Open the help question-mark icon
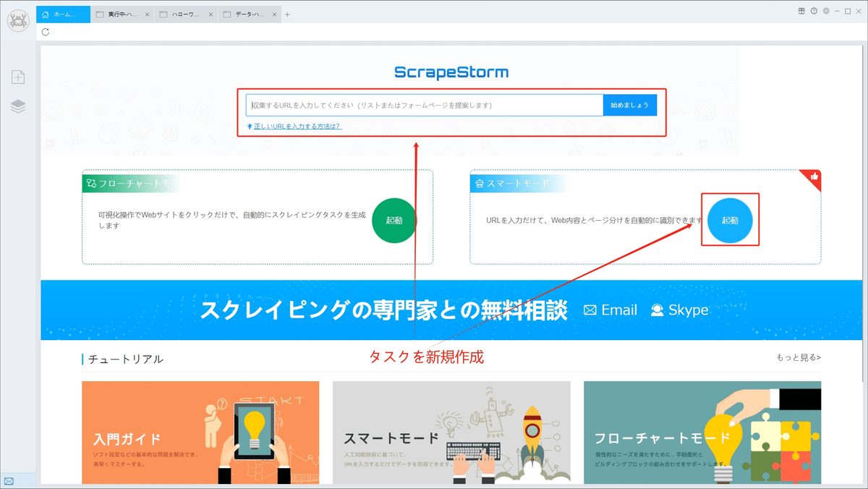 coord(814,11)
